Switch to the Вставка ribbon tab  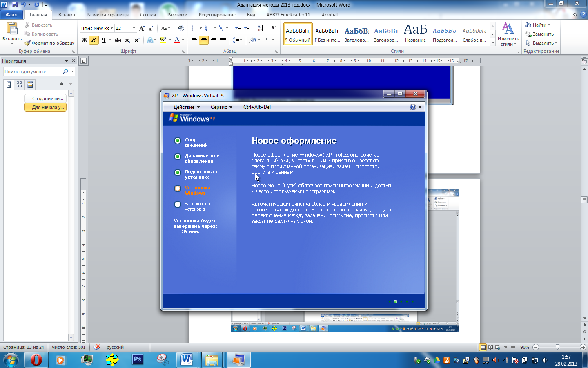tap(67, 15)
